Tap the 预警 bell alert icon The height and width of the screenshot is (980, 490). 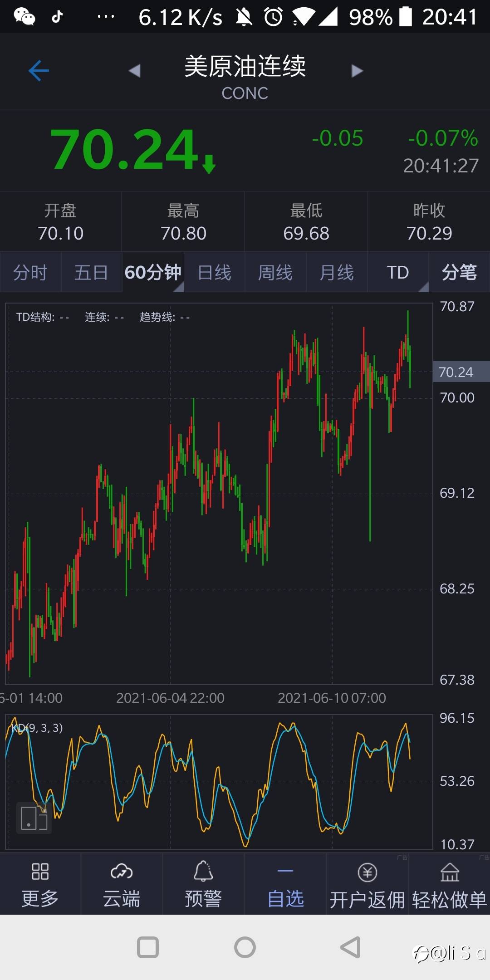point(203,872)
